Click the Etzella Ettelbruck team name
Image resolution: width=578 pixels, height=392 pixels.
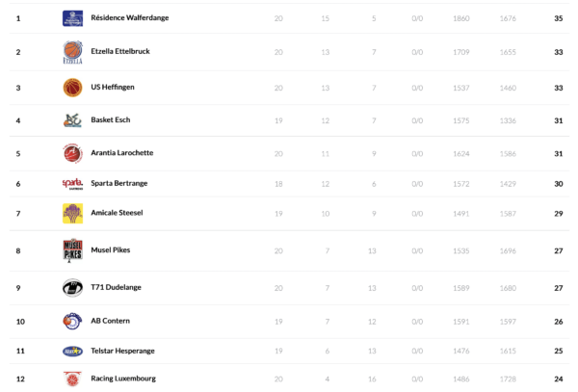coord(119,51)
